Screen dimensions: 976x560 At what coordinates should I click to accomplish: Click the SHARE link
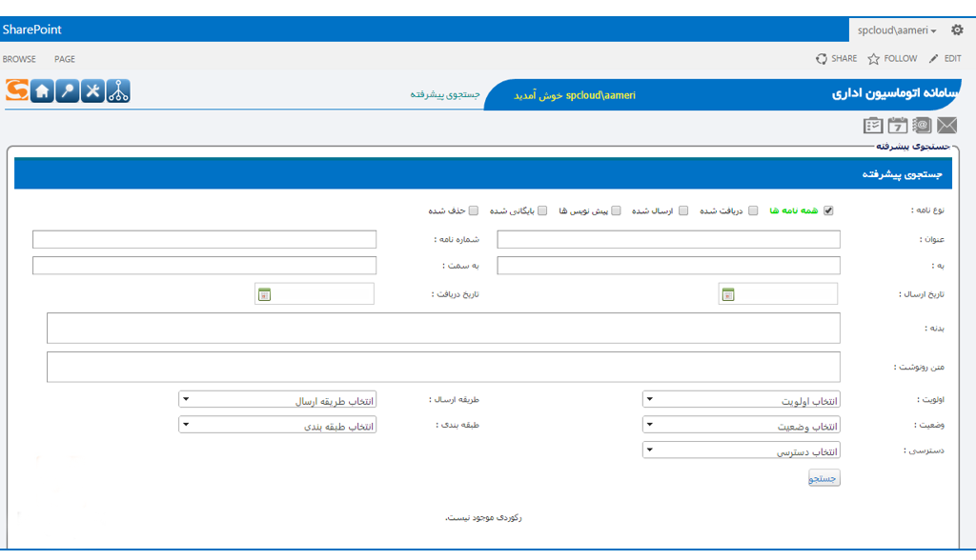click(x=836, y=59)
